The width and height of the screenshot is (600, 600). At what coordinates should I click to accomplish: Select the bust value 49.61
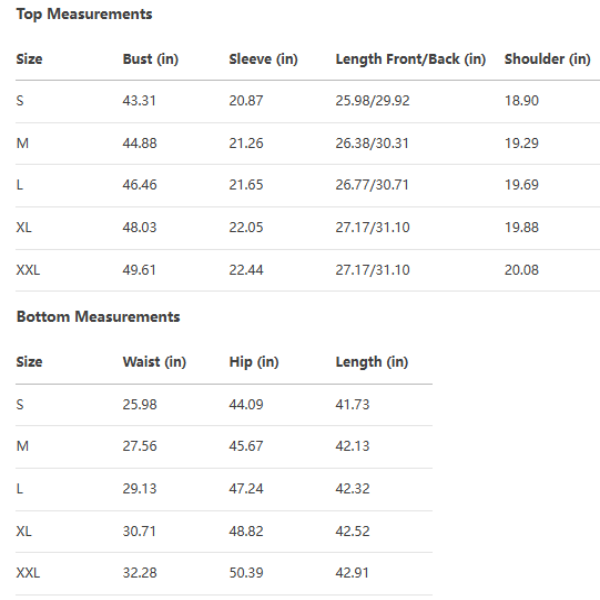click(x=140, y=269)
